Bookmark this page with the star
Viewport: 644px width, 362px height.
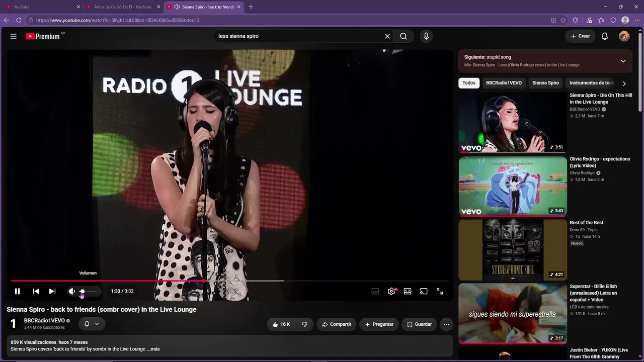[563, 20]
